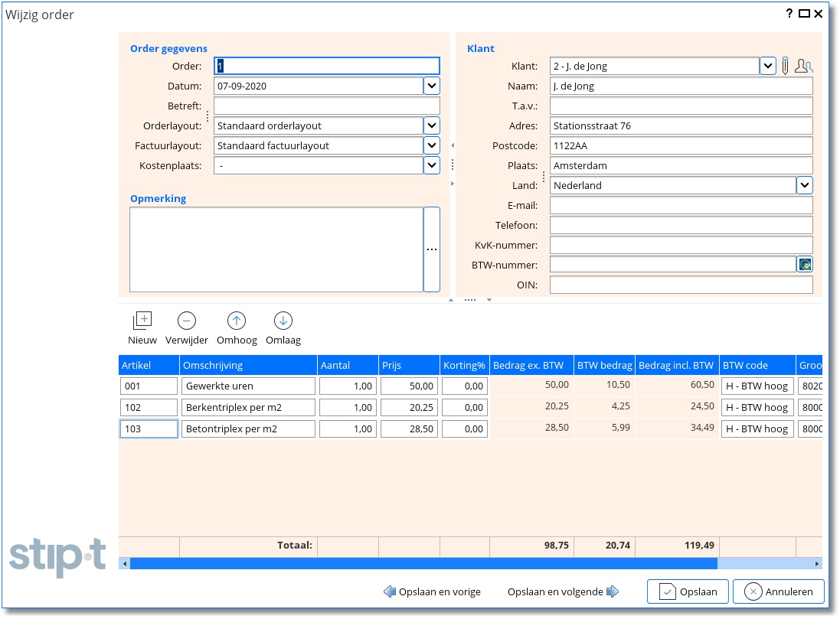This screenshot has height=619, width=840.
Task: Open the Land dropdown
Action: coord(804,186)
